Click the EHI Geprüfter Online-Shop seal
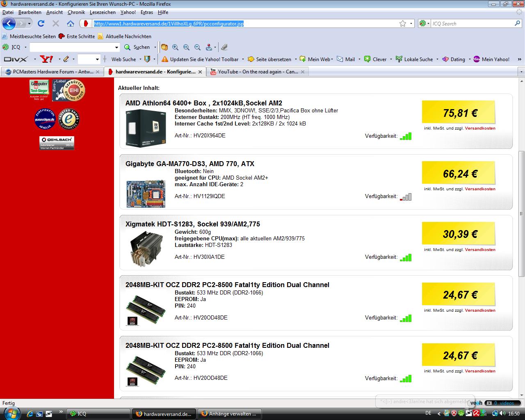The height and width of the screenshot is (420, 525). pos(69,90)
